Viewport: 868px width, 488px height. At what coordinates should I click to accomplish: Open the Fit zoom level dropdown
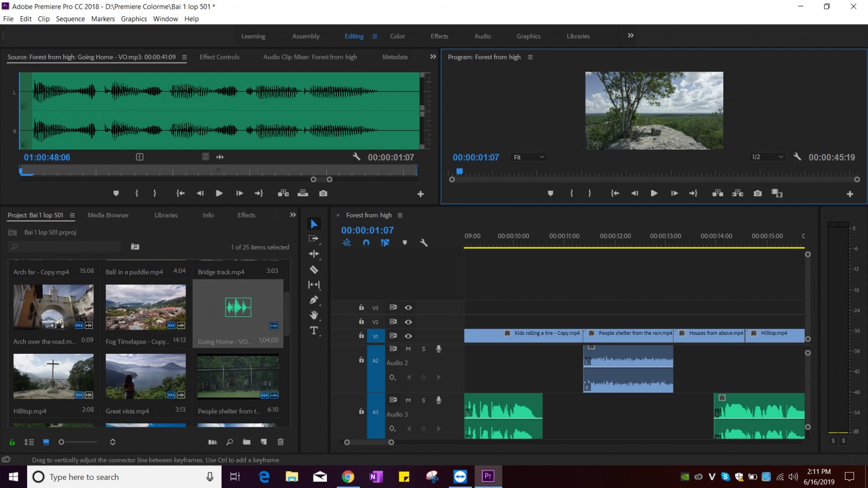pyautogui.click(x=529, y=157)
